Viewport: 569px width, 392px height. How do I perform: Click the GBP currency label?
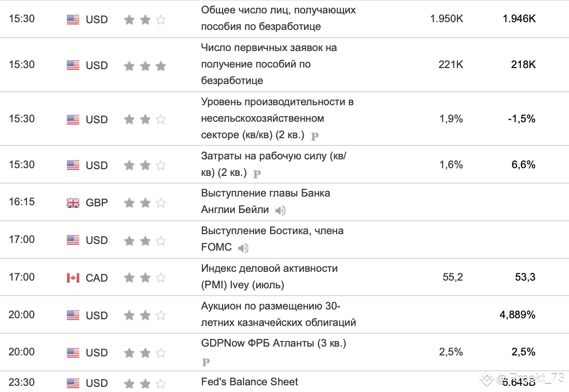coord(97,202)
